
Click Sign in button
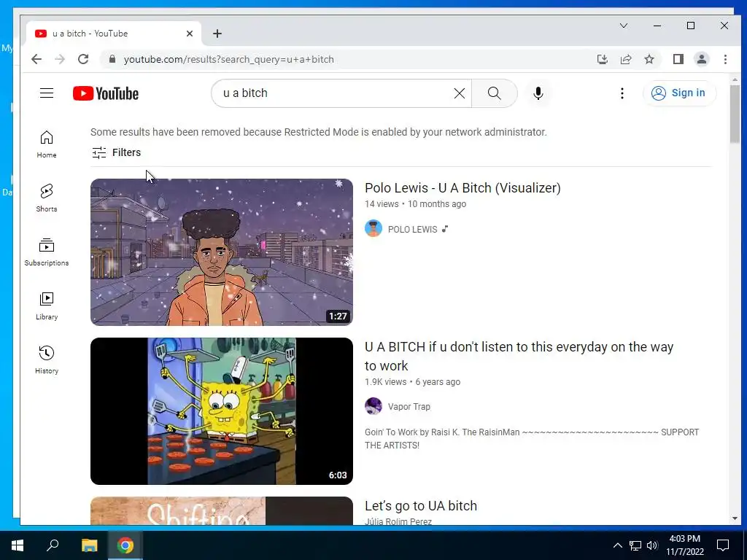tap(679, 93)
